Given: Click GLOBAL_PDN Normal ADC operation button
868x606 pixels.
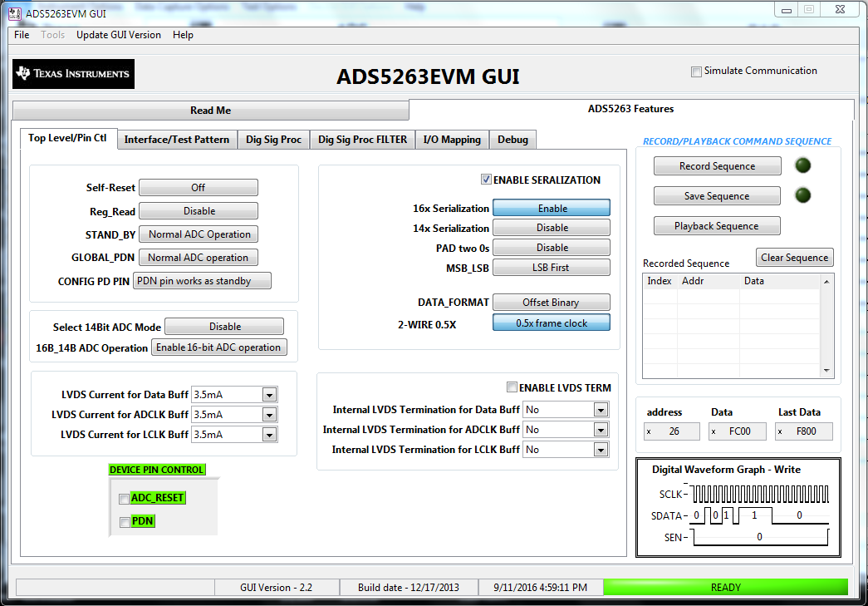Looking at the screenshot, I should pos(199,258).
